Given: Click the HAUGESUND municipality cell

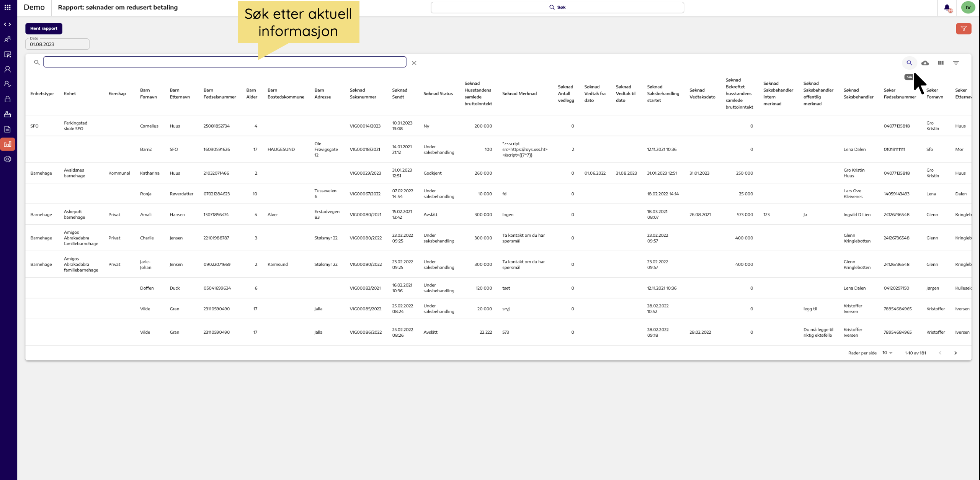Looking at the screenshot, I should (281, 149).
